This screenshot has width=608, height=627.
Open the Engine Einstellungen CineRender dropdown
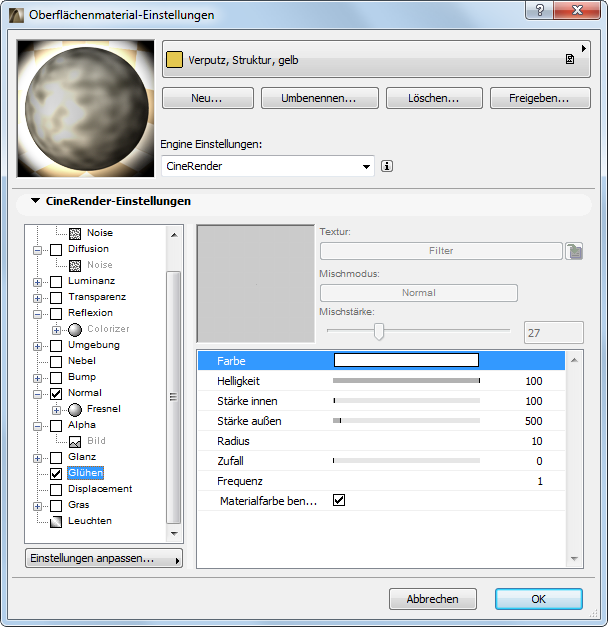click(x=268, y=166)
